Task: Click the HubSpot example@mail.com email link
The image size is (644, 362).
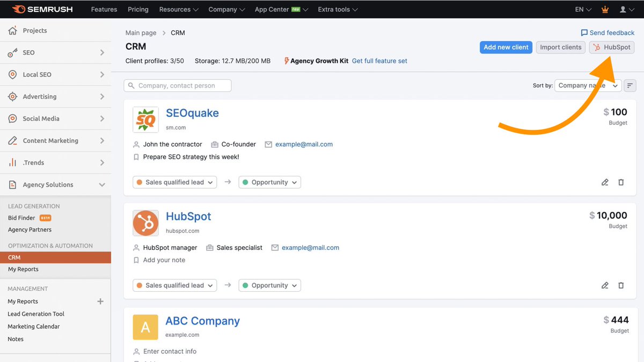Action: click(x=310, y=248)
